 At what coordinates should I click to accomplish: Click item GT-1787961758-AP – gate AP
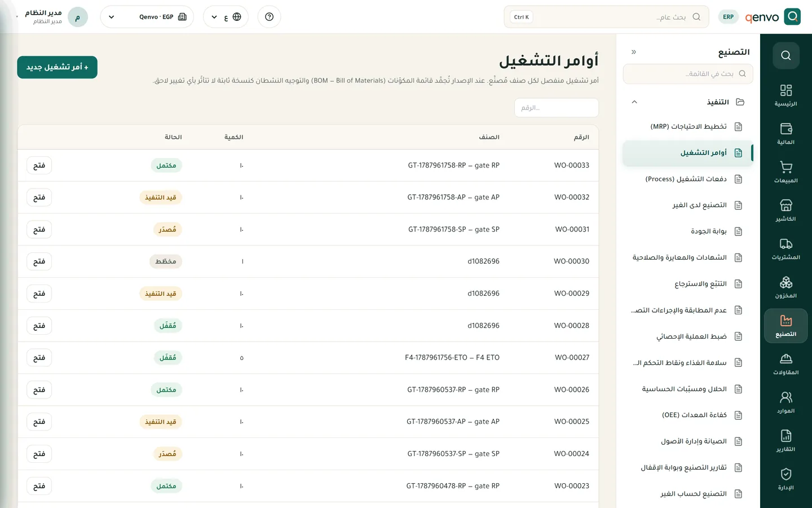(453, 198)
